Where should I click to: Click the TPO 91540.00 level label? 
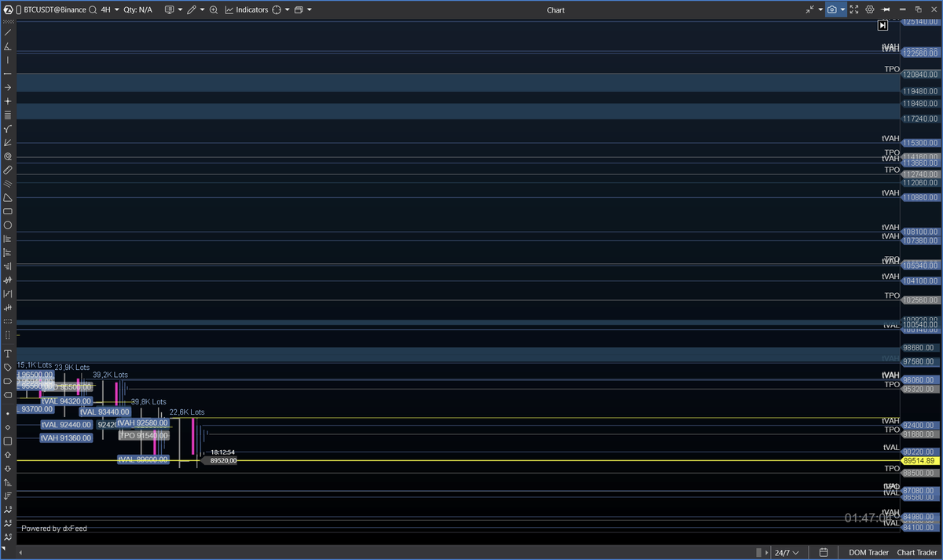pyautogui.click(x=144, y=435)
